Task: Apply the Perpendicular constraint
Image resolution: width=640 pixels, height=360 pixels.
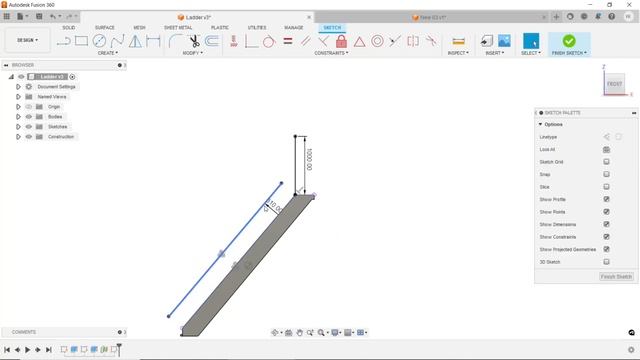Action: coord(323,41)
